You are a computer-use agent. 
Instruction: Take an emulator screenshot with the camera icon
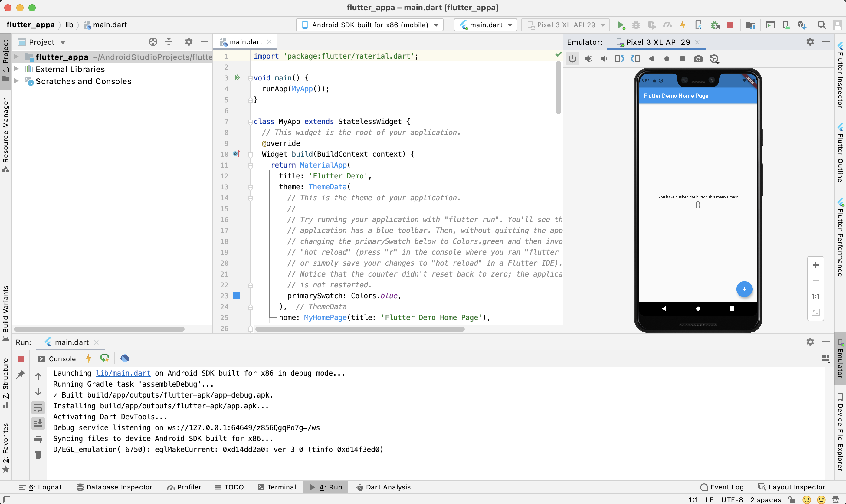pyautogui.click(x=698, y=59)
